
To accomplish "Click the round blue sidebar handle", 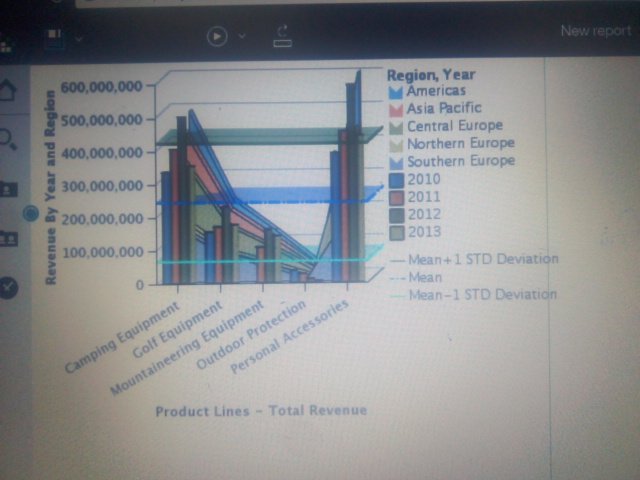I will click(31, 213).
